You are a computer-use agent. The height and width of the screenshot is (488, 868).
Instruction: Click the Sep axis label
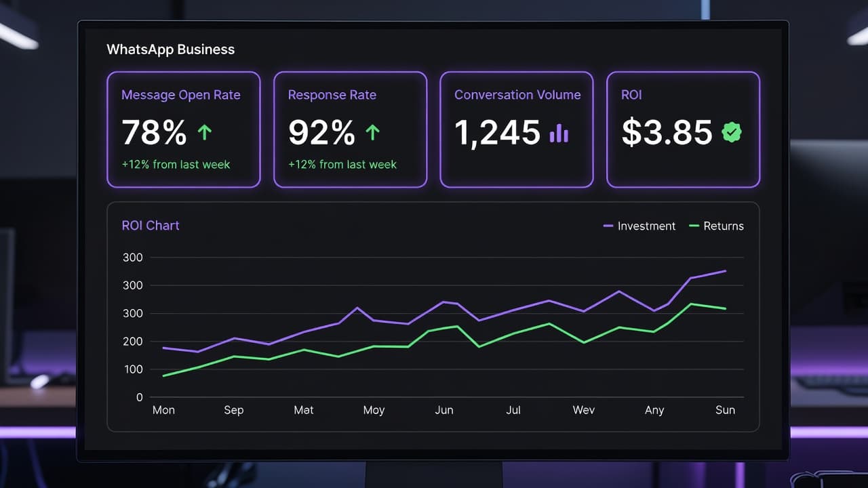[234, 410]
